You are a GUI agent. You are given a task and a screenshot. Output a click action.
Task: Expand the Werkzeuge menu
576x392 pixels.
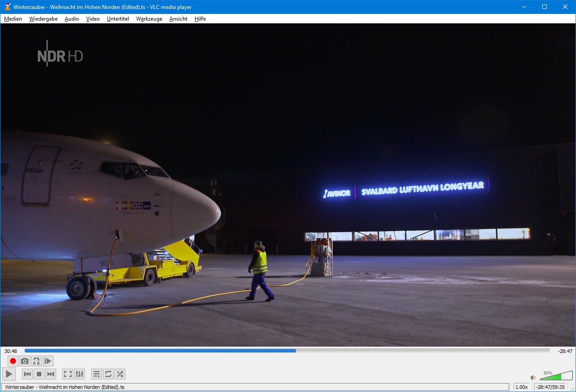[149, 19]
